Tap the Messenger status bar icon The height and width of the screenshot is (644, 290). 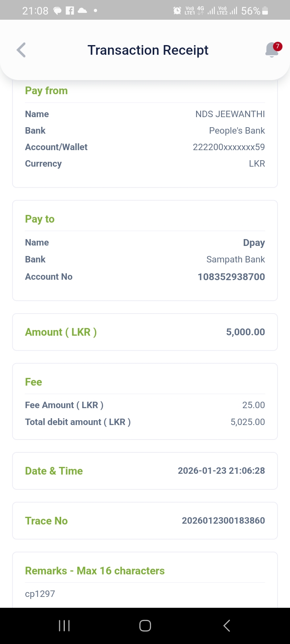pos(58,11)
